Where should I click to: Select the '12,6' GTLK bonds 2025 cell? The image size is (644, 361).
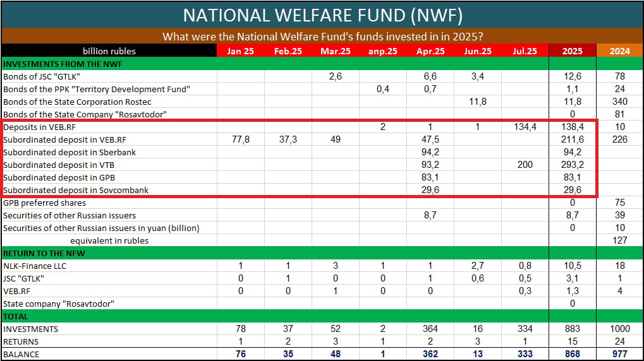[573, 76]
